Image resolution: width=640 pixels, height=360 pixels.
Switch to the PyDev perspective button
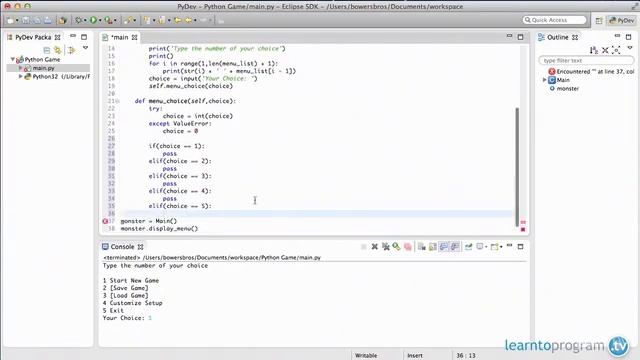[622, 20]
